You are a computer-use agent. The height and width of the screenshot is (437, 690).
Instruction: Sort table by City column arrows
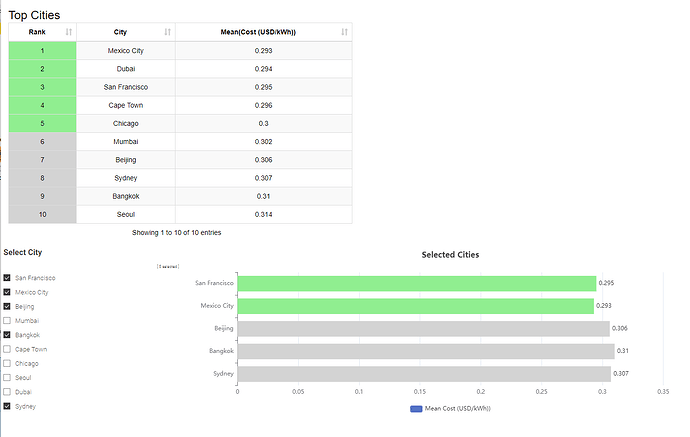pyautogui.click(x=168, y=32)
